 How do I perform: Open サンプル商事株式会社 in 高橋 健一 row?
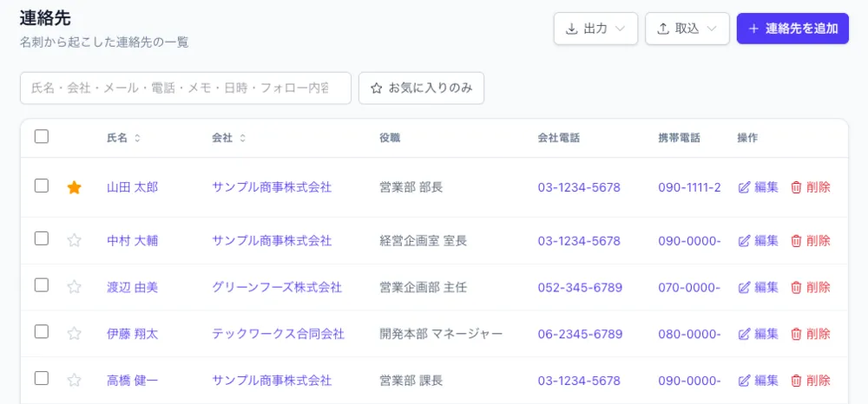point(272,381)
